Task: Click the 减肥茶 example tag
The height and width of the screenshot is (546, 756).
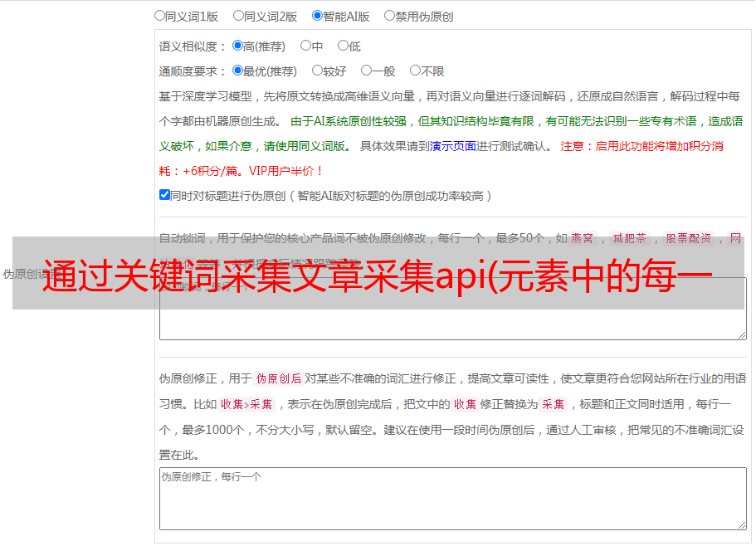Action: 630,238
